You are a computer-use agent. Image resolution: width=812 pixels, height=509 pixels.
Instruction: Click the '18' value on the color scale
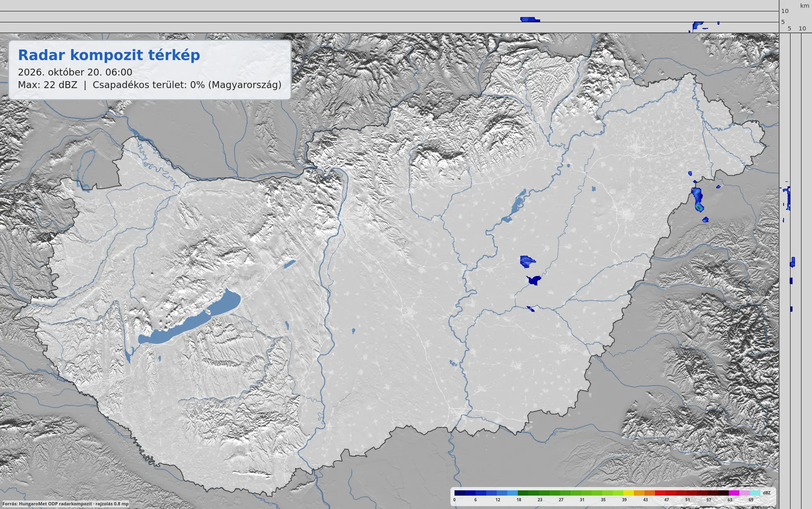(x=519, y=500)
